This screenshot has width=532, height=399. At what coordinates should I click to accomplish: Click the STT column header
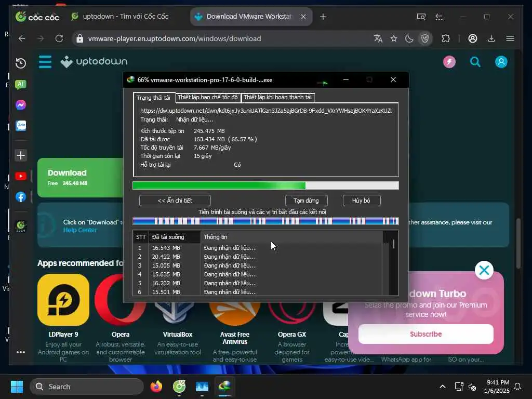coord(141,237)
